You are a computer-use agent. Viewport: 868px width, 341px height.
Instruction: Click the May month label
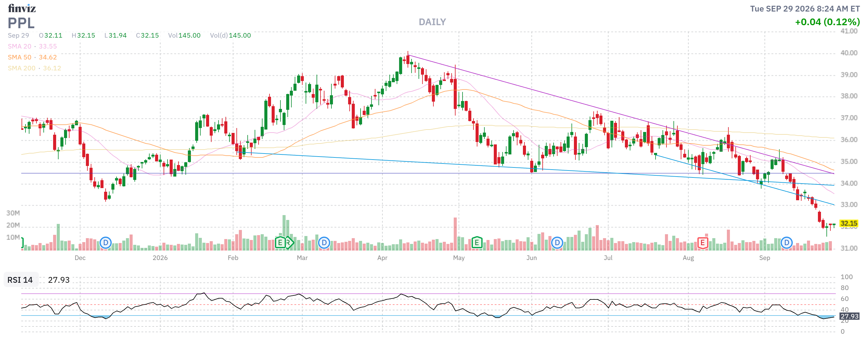click(459, 258)
